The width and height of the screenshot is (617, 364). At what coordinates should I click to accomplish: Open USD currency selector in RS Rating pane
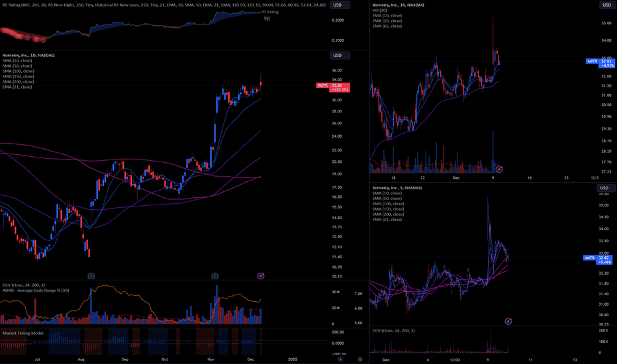[340, 5]
